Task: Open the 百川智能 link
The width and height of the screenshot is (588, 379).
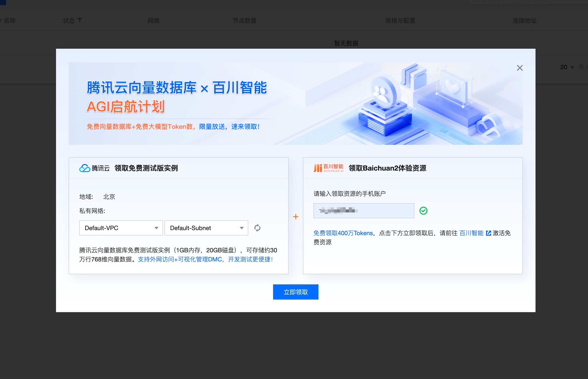Action: pyautogui.click(x=471, y=233)
